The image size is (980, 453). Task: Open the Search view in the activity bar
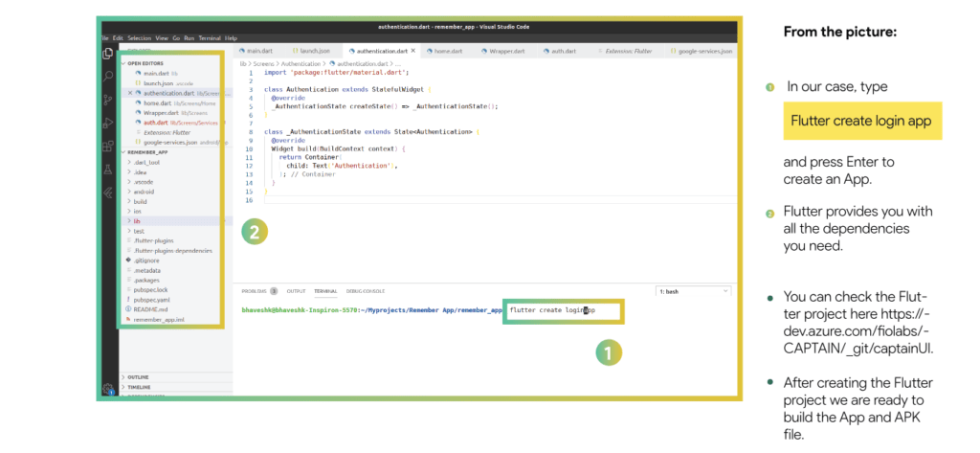click(x=109, y=76)
